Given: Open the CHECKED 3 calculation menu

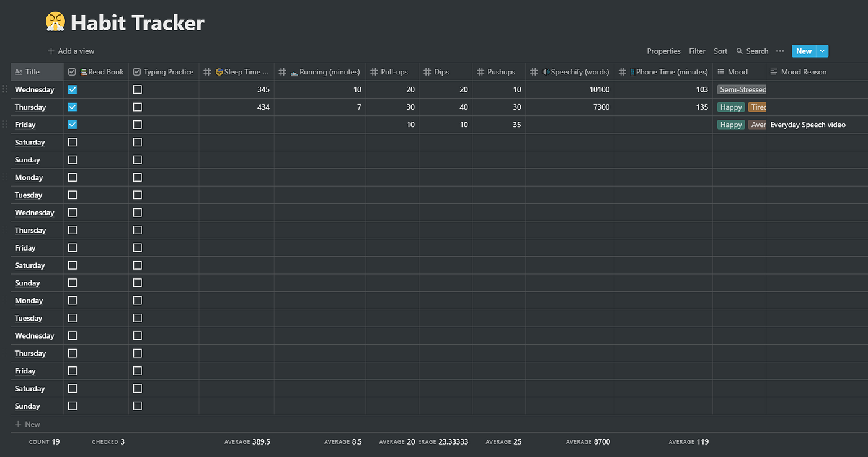Looking at the screenshot, I should (108, 441).
